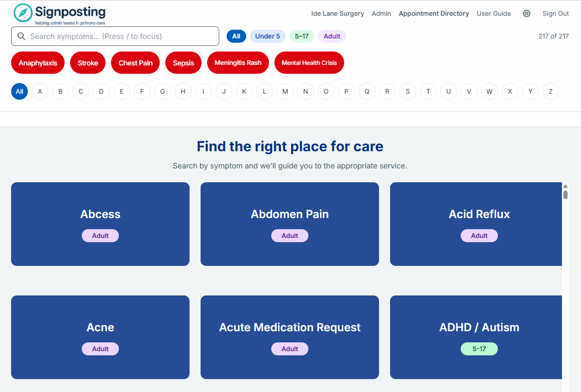The height and width of the screenshot is (392, 581).
Task: Open the Sepsis emergency shortcut
Action: point(183,62)
